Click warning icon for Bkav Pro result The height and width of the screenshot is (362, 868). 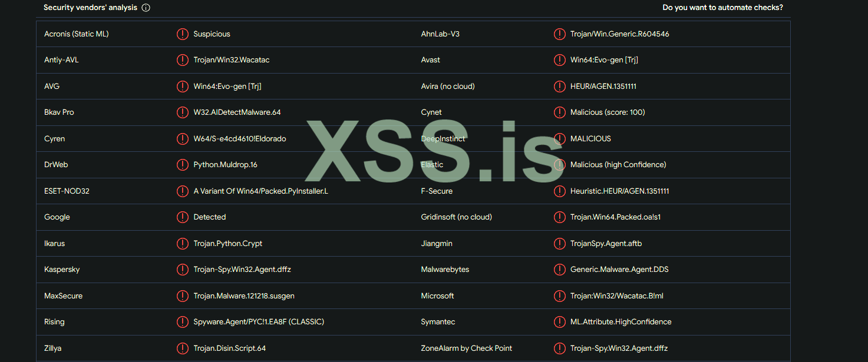point(183,112)
